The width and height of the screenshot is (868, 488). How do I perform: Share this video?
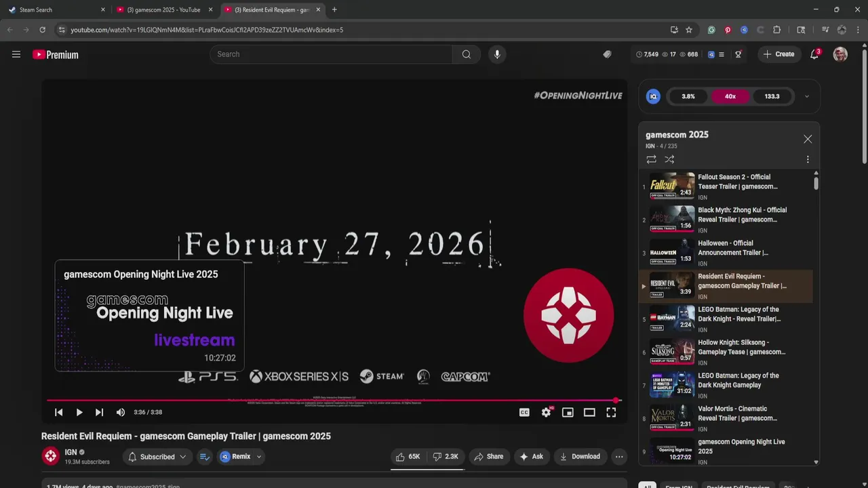pyautogui.click(x=488, y=457)
